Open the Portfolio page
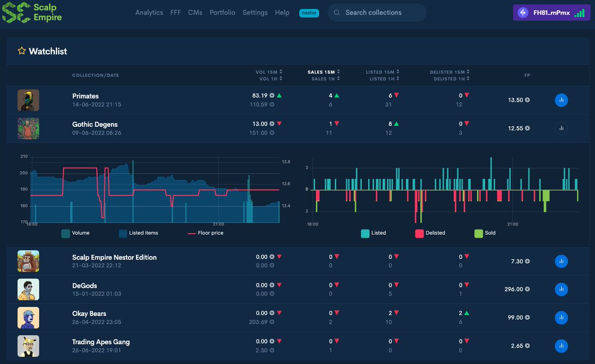 [x=223, y=12]
